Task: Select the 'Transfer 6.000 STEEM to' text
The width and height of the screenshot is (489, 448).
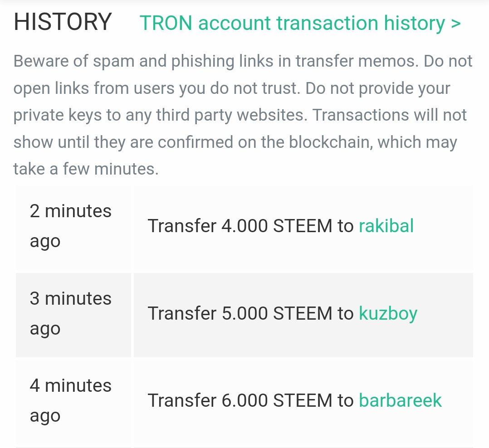Action: [251, 400]
